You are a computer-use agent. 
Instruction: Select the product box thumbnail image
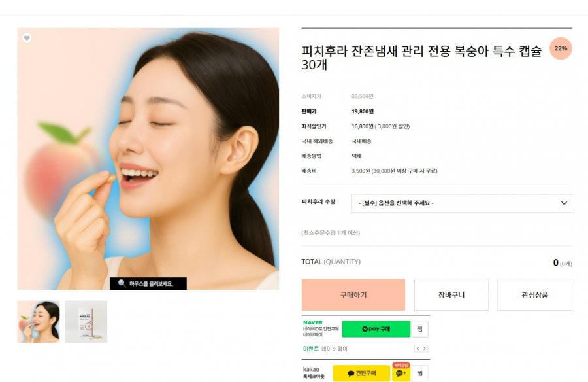click(86, 322)
